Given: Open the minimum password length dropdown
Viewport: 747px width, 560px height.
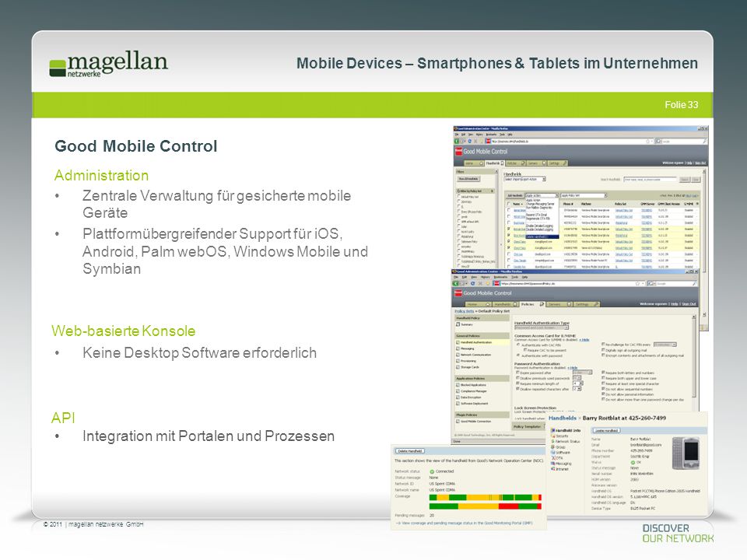Looking at the screenshot, I should click(577, 383).
